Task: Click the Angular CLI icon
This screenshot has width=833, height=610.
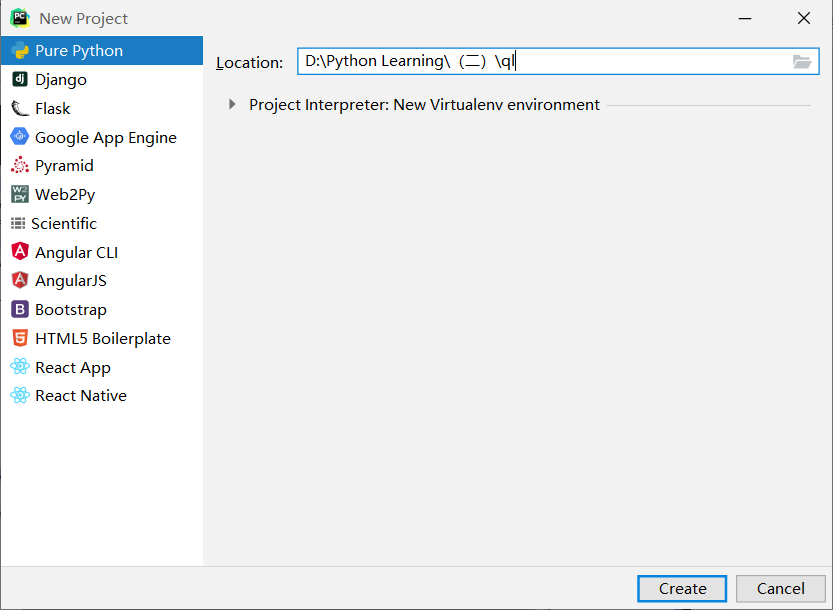Action: tap(20, 252)
